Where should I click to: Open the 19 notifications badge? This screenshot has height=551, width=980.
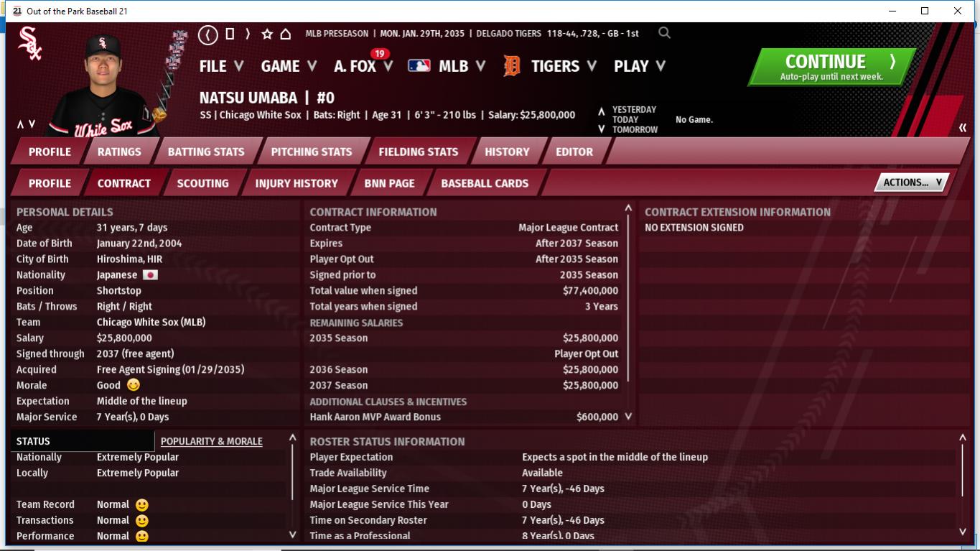tap(380, 53)
